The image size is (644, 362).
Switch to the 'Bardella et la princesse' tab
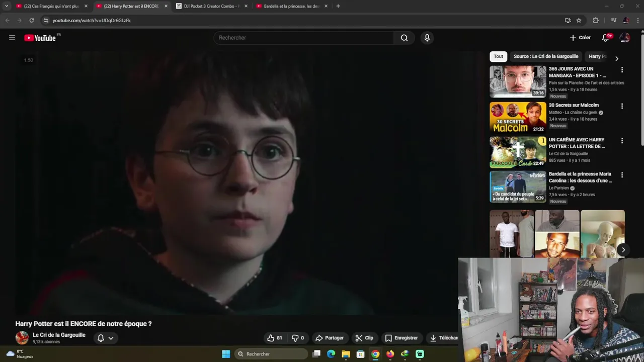point(292,6)
